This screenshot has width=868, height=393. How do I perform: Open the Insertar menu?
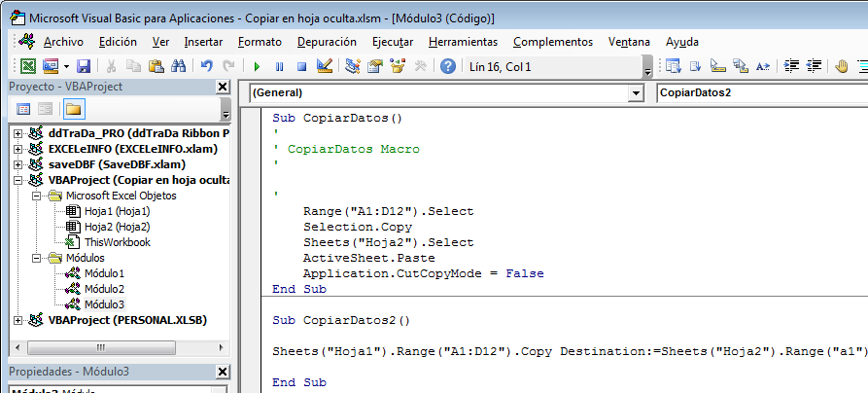204,42
